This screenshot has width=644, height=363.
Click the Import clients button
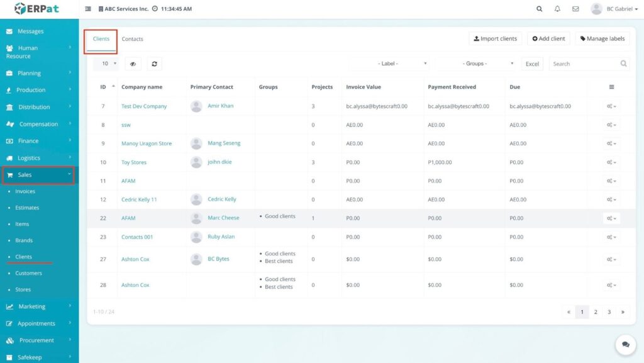(x=495, y=39)
